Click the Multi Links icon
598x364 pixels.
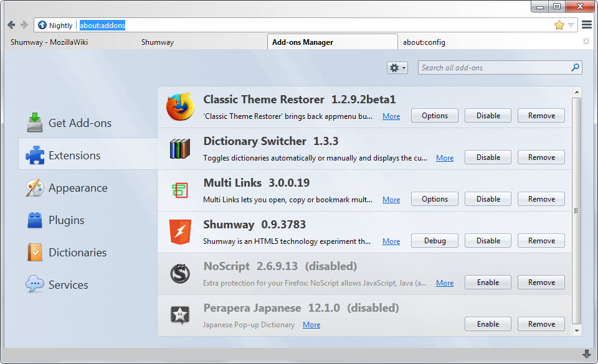click(x=180, y=190)
